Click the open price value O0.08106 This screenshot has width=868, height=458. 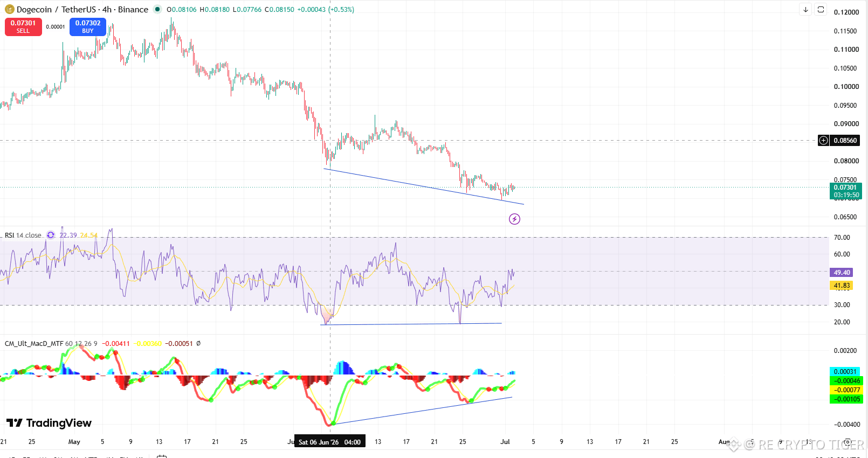pos(182,10)
